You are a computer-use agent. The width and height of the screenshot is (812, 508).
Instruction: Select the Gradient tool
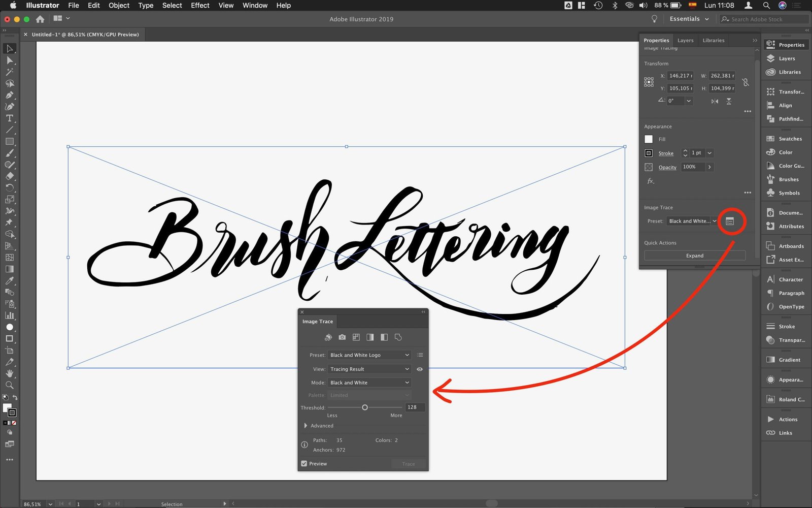point(10,269)
